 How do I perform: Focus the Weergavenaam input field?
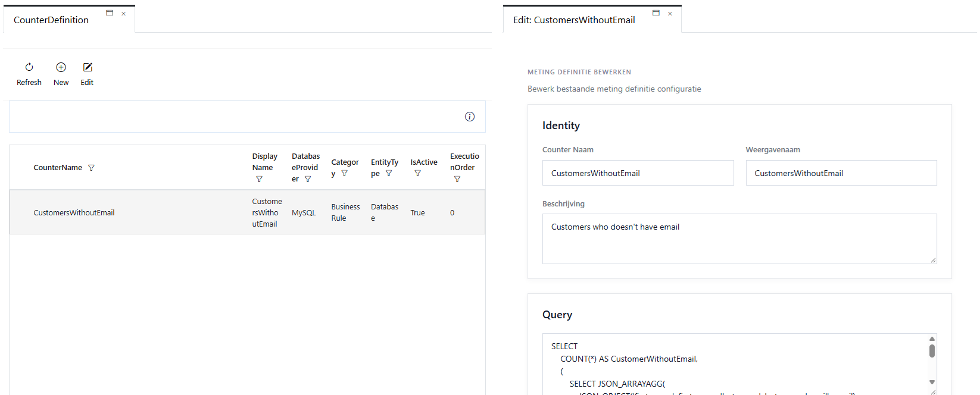pos(841,173)
